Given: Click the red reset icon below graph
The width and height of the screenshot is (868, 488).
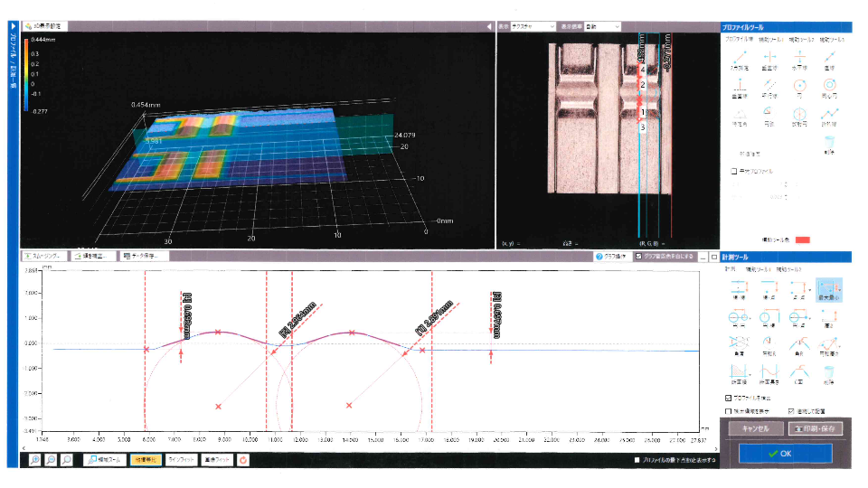Looking at the screenshot, I should tap(242, 459).
